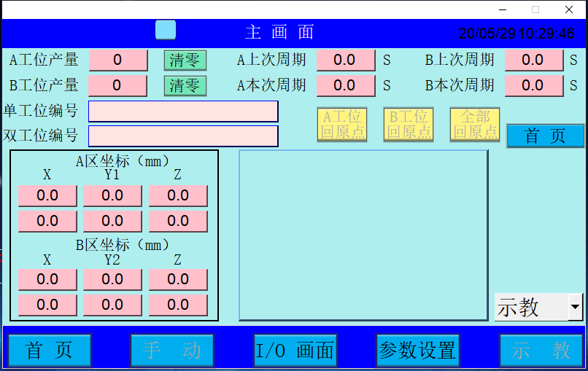Trigger the 全部回原点 button
Image resolution: width=588 pixels, height=371 pixels.
click(x=475, y=125)
